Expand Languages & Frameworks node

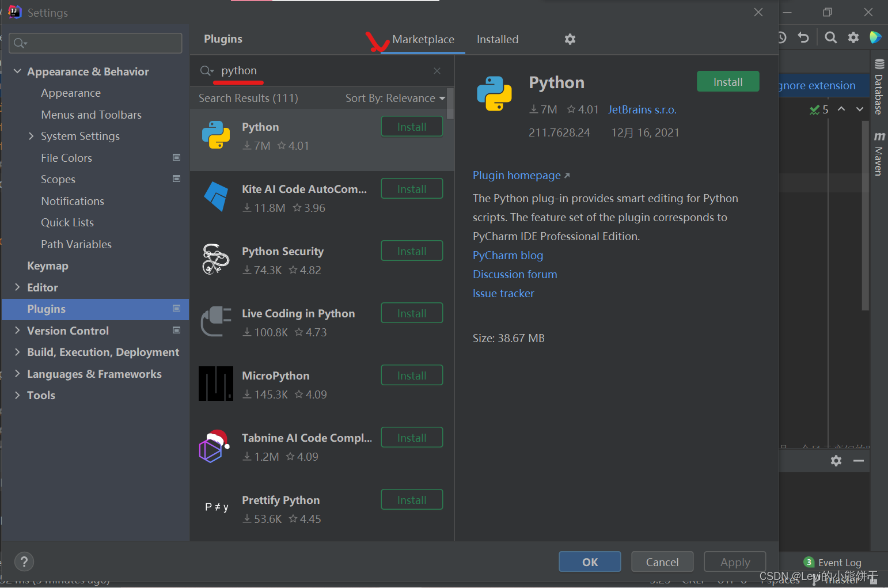pyautogui.click(x=17, y=373)
